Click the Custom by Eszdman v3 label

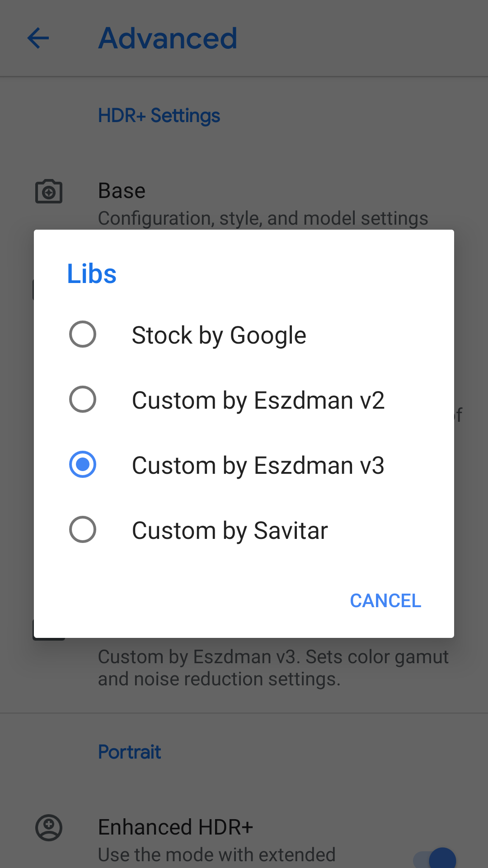[258, 466]
